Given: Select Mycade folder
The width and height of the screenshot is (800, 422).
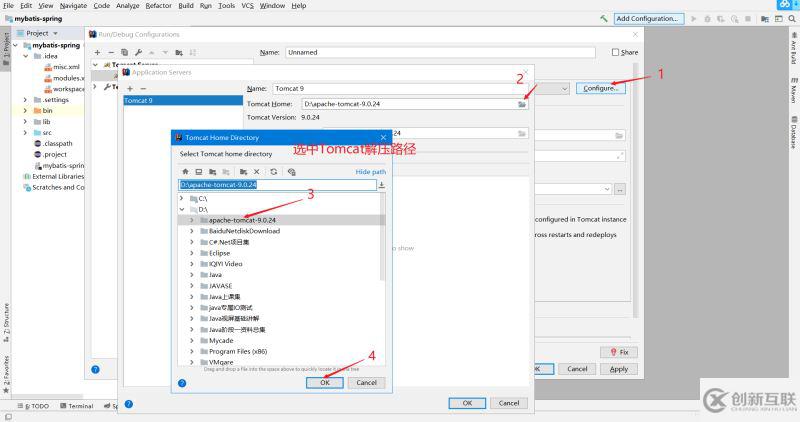Looking at the screenshot, I should [221, 340].
